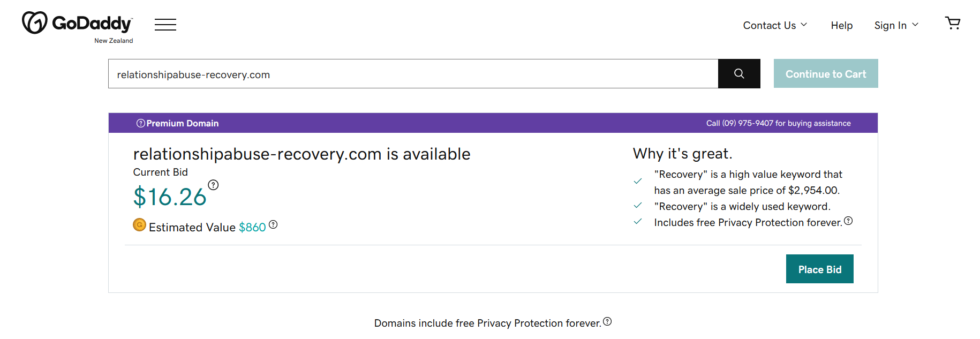Expand the Sign In dropdown
This screenshot has width=980, height=339.
896,25
